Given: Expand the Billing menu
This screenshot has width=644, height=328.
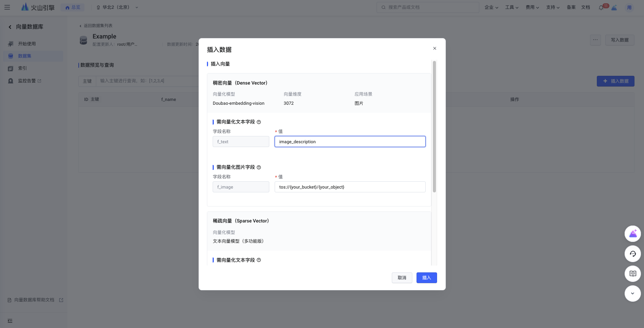Looking at the screenshot, I should 532,7.
